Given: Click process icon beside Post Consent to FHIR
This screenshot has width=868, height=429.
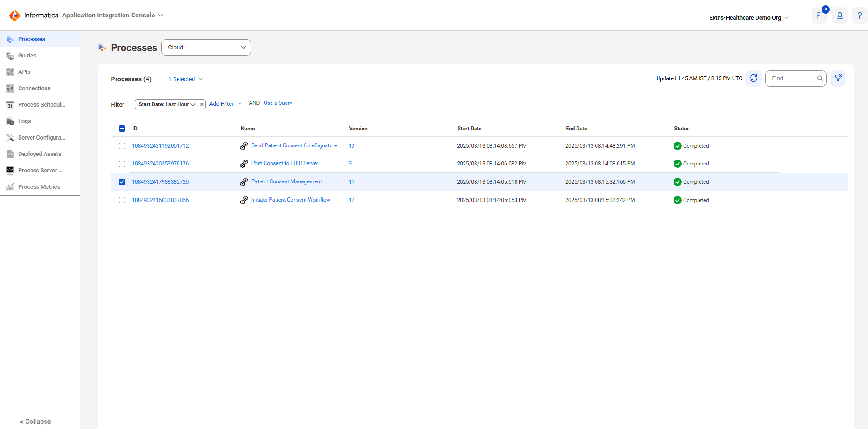Looking at the screenshot, I should [x=244, y=164].
